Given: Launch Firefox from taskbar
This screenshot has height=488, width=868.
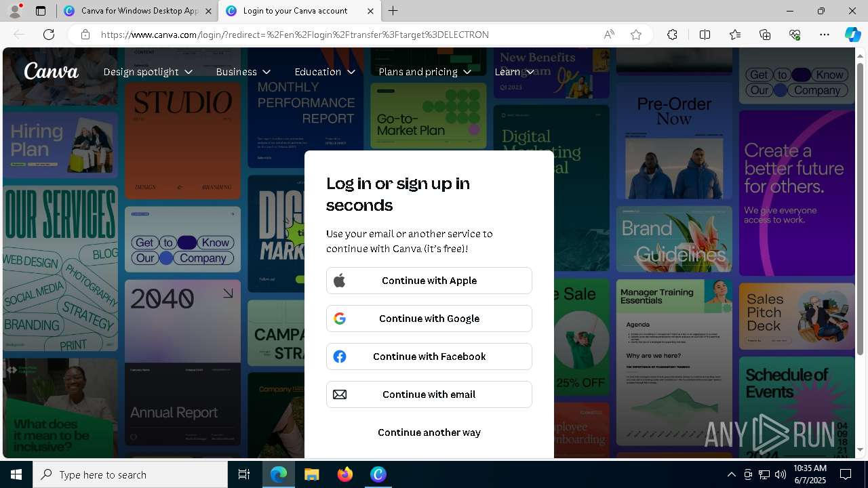Looking at the screenshot, I should click(345, 474).
